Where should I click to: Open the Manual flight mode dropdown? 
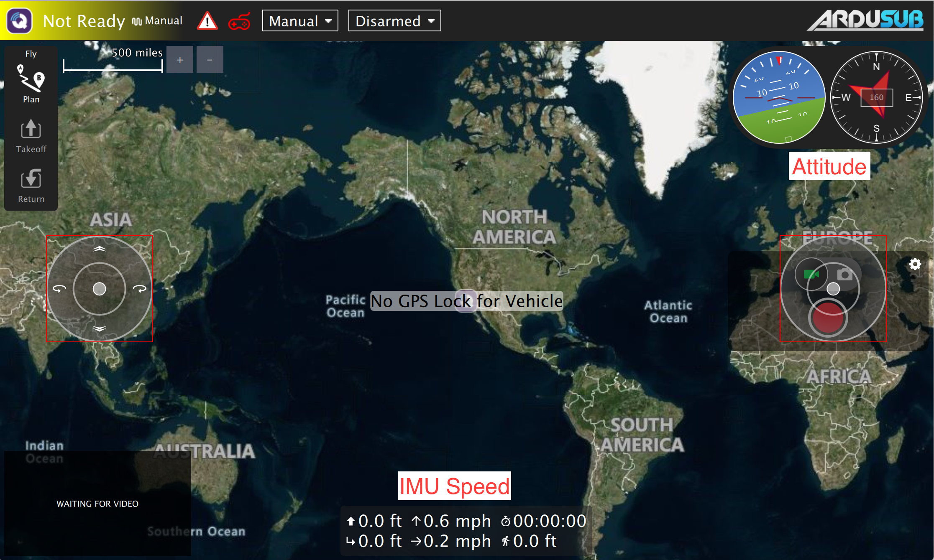click(300, 21)
